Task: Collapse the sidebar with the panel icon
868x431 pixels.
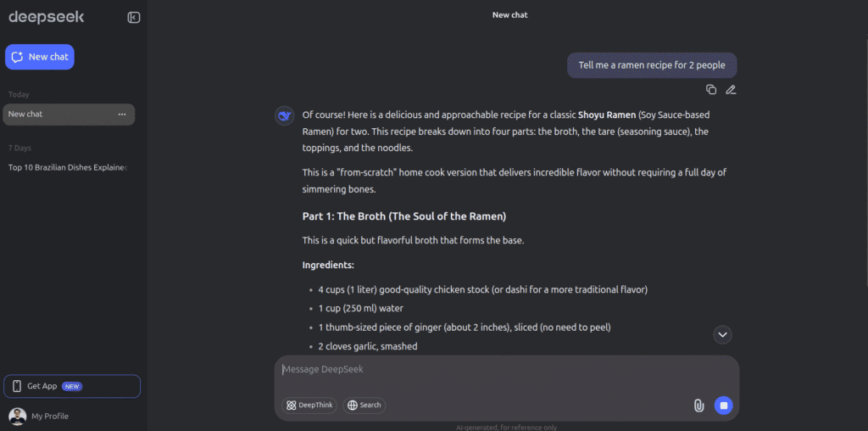Action: pos(134,17)
